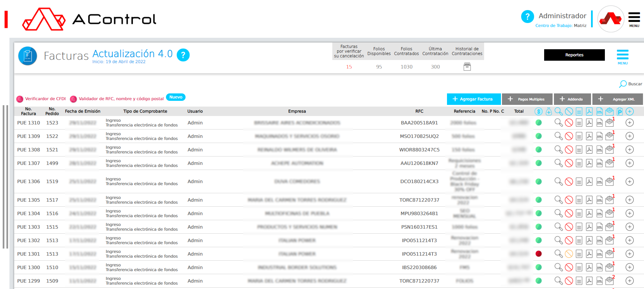This screenshot has height=289, width=644.
Task: Click the Agregar XML button
Action: pos(618,99)
